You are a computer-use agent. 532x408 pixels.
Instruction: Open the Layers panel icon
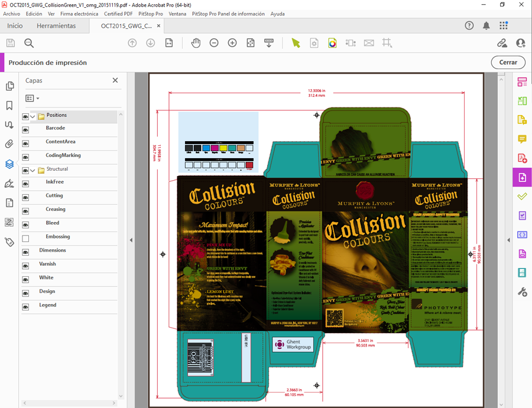9,164
